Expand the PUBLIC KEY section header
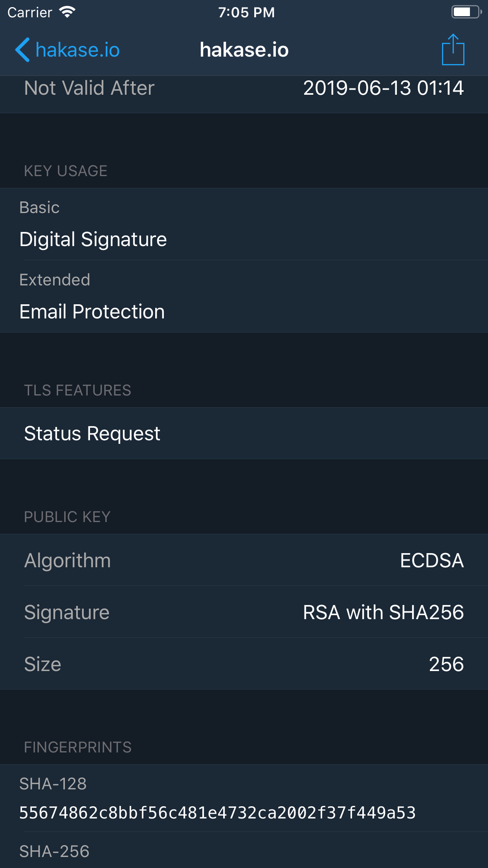This screenshot has height=868, width=488. [67, 517]
